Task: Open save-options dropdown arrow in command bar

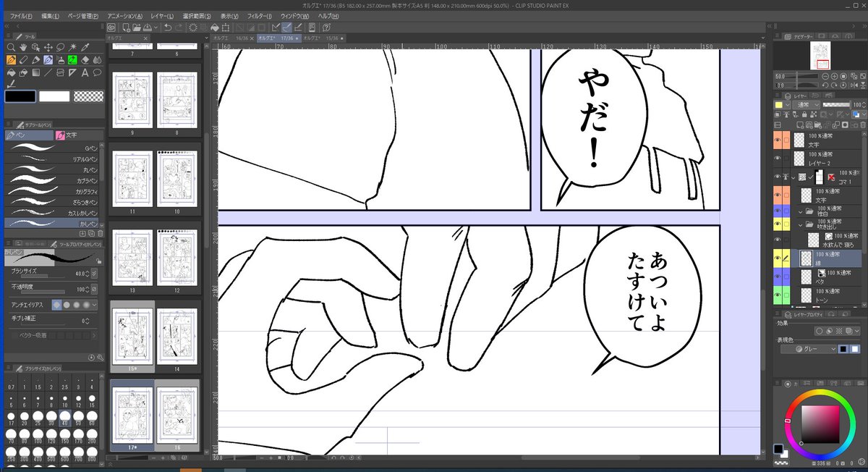Action: tap(155, 27)
